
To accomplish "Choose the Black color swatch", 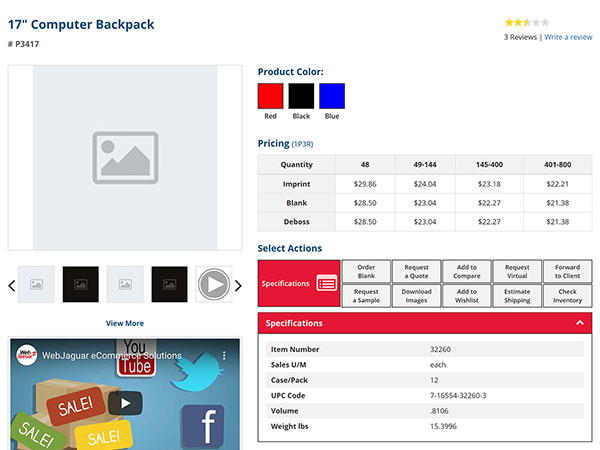I will (x=301, y=96).
